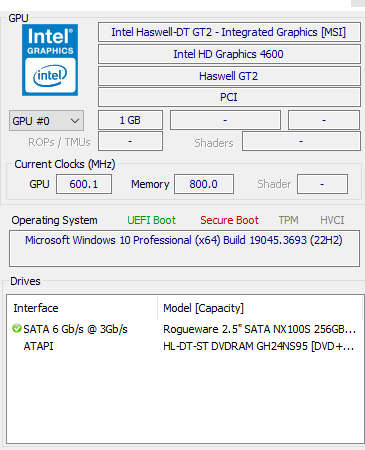Click the Drives section label
365x450 pixels.
pos(25,281)
